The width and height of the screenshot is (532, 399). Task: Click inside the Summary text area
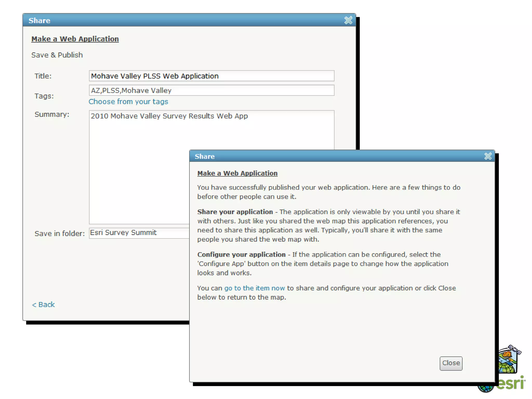tap(140, 169)
